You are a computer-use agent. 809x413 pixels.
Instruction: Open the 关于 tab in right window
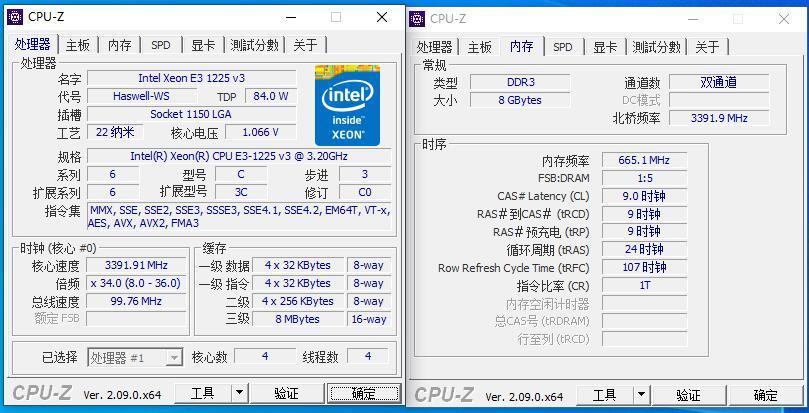707,47
